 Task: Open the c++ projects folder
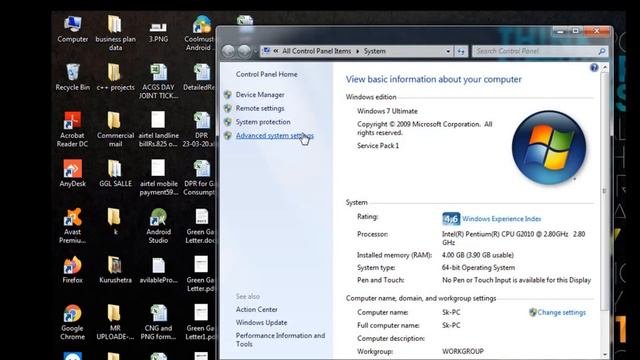point(116,78)
